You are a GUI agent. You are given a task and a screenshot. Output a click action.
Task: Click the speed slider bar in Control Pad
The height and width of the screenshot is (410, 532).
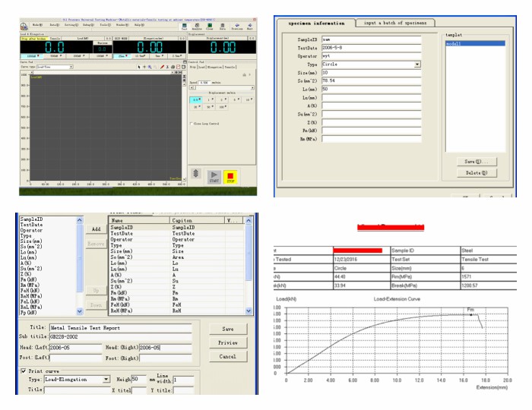(220, 87)
